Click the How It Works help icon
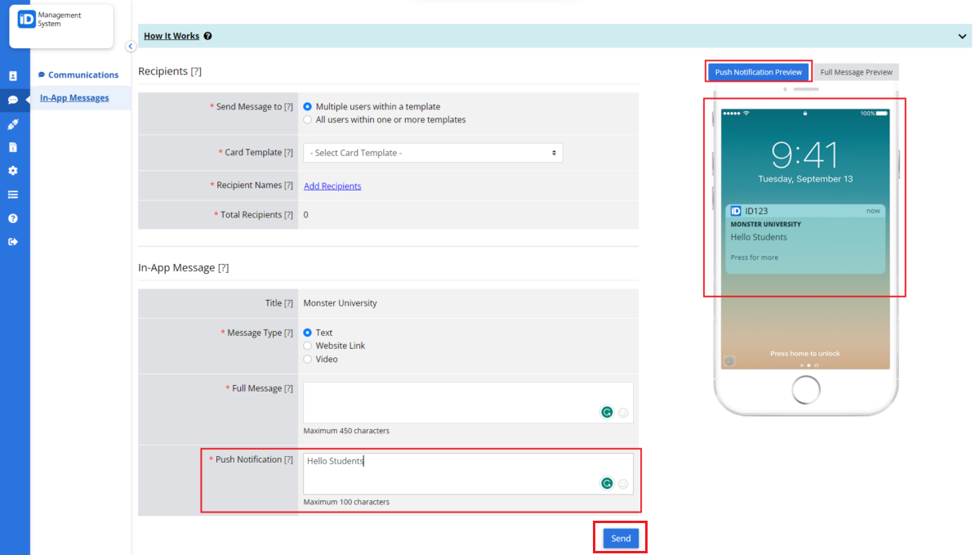The image size is (980, 555). pos(208,36)
